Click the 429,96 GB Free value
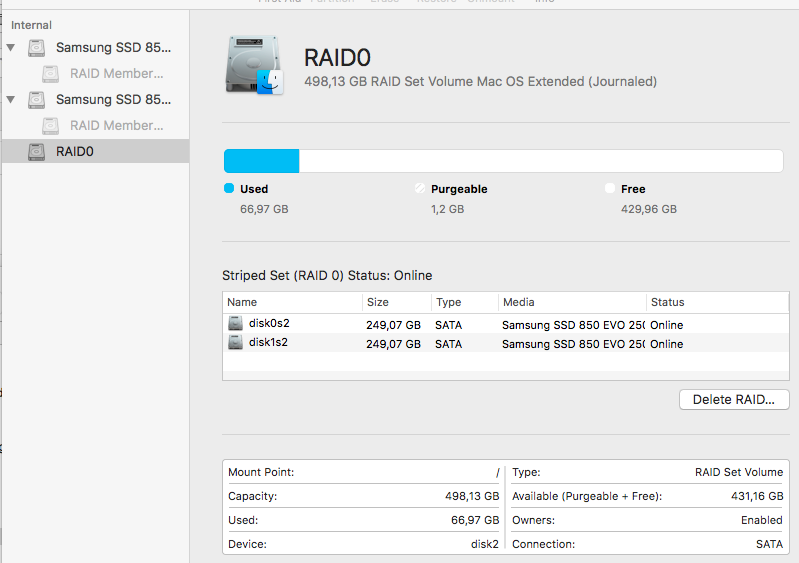The height and width of the screenshot is (563, 799). tap(649, 209)
